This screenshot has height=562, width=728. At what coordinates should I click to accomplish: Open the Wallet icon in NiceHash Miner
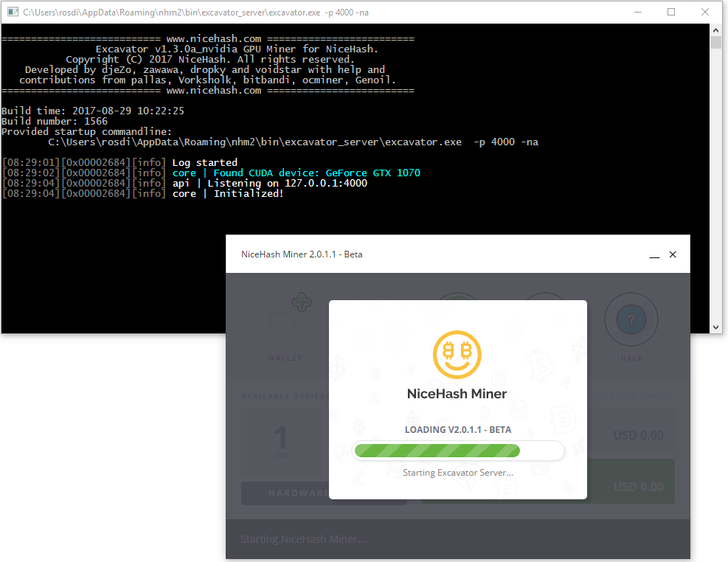[x=285, y=321]
